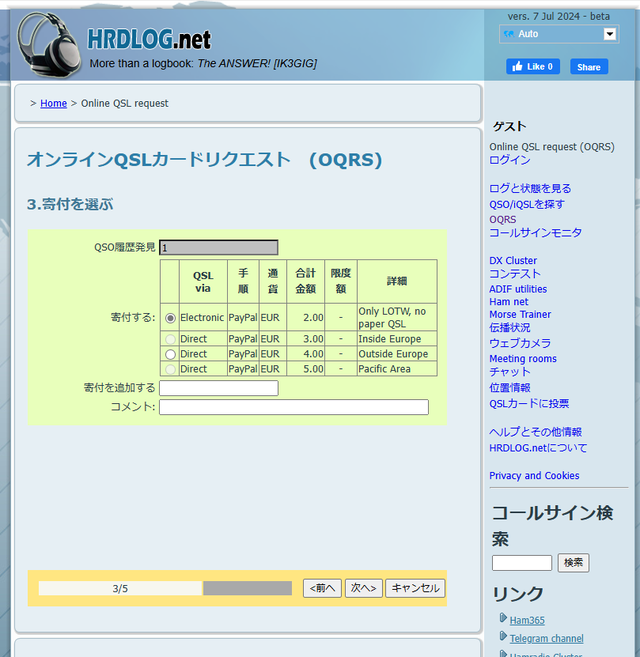Open the Ham365 link

527,620
